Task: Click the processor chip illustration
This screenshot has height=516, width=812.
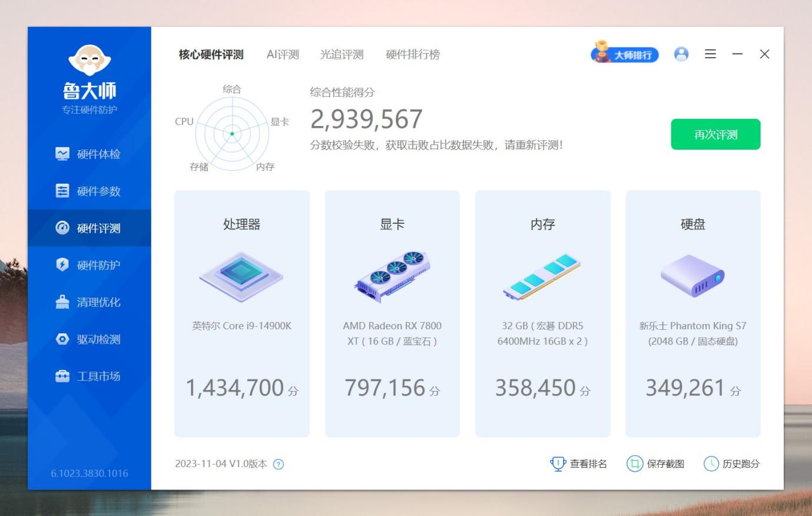Action: coord(241,277)
